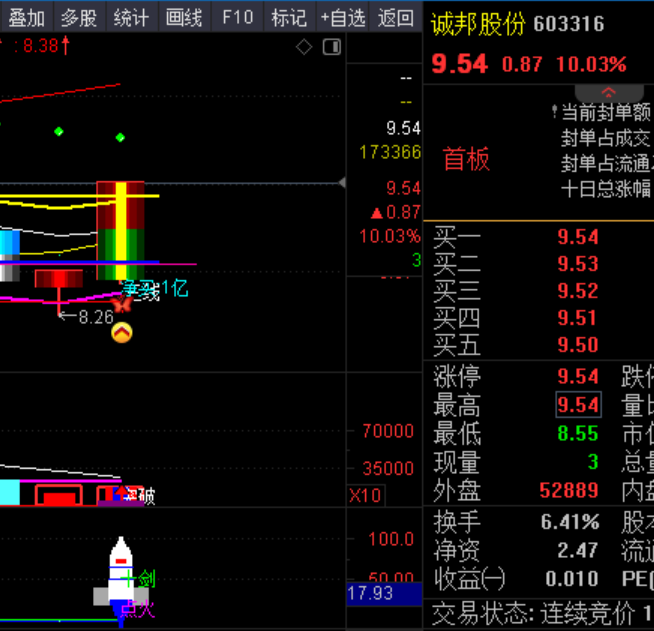Toggle the side panel layout icon
654x631 pixels.
tap(332, 47)
